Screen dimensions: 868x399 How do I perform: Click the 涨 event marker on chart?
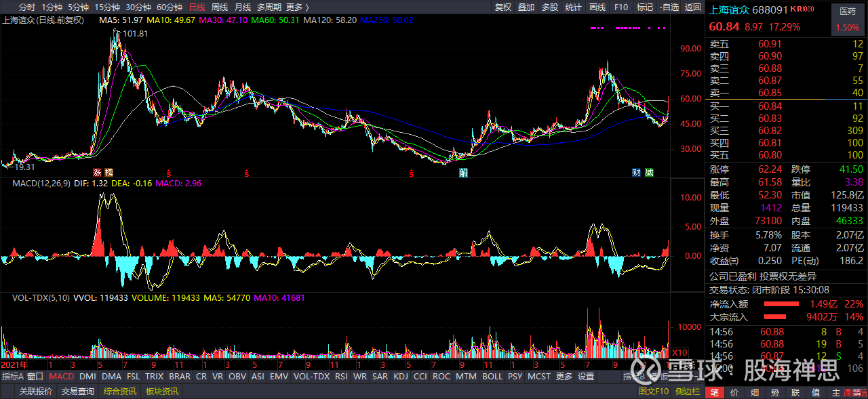(97, 172)
